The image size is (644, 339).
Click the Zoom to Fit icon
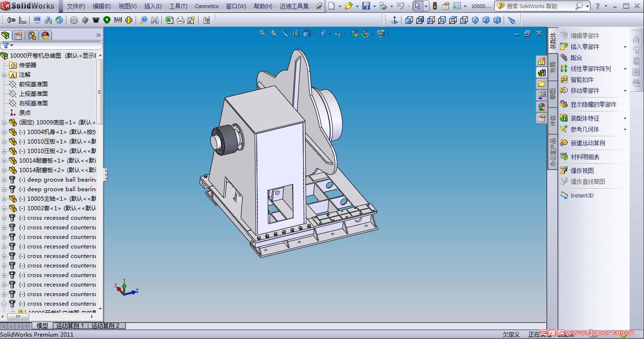click(x=263, y=33)
